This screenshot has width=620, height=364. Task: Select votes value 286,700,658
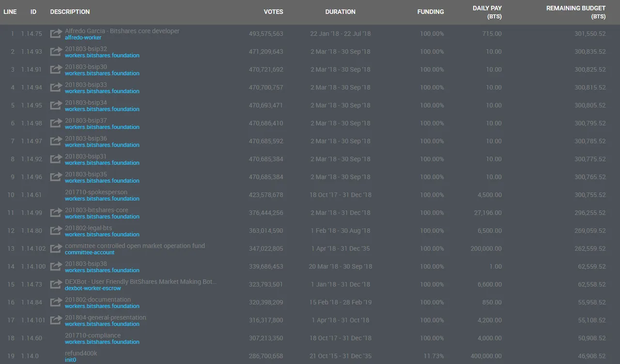(266, 356)
